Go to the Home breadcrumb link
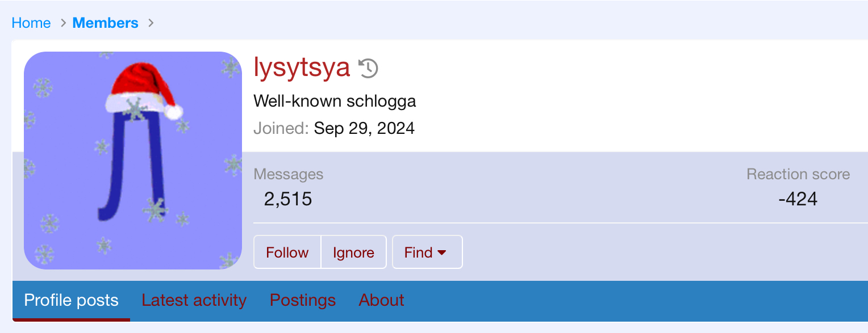Image resolution: width=868 pixels, height=333 pixels. click(31, 23)
